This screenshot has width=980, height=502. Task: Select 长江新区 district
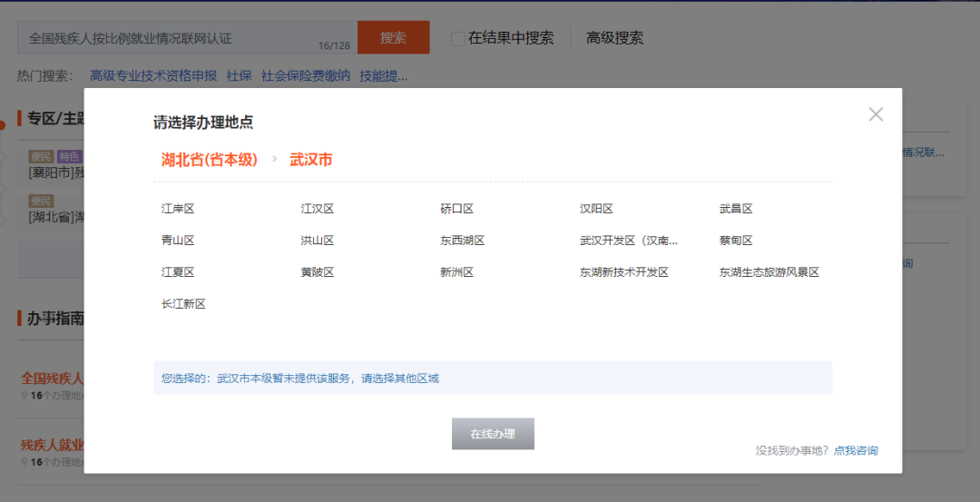click(x=184, y=304)
